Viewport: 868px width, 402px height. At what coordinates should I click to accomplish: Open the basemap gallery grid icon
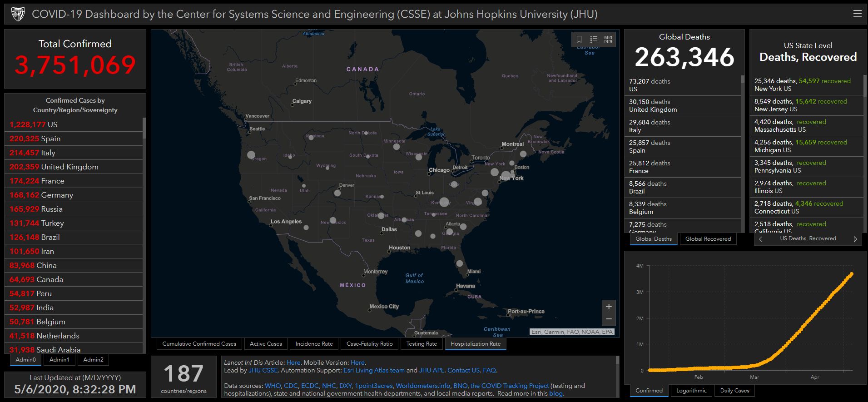[608, 40]
